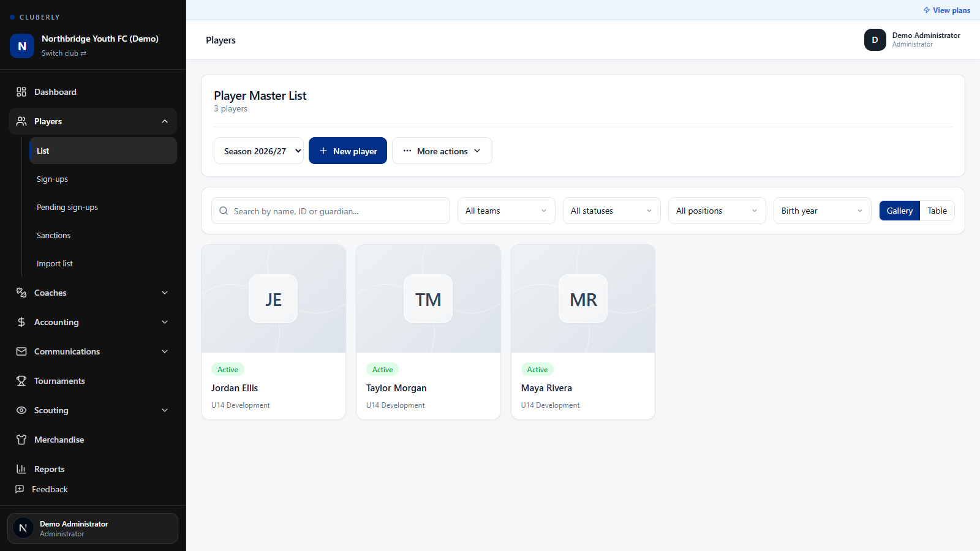Screen dimensions: 980x551
Task: Click the Merchandise shirt icon
Action: click(x=21, y=440)
